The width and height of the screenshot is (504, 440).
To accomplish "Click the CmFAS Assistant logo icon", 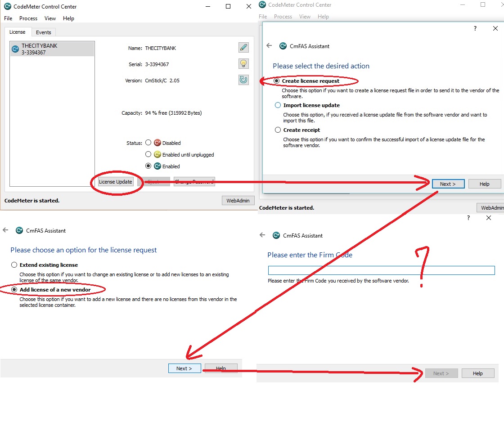I will pos(283,46).
